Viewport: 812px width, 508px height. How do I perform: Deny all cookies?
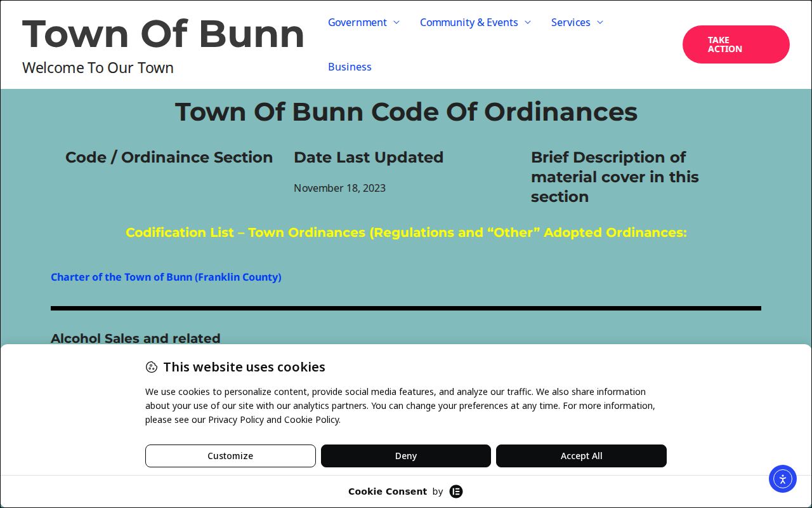406,456
